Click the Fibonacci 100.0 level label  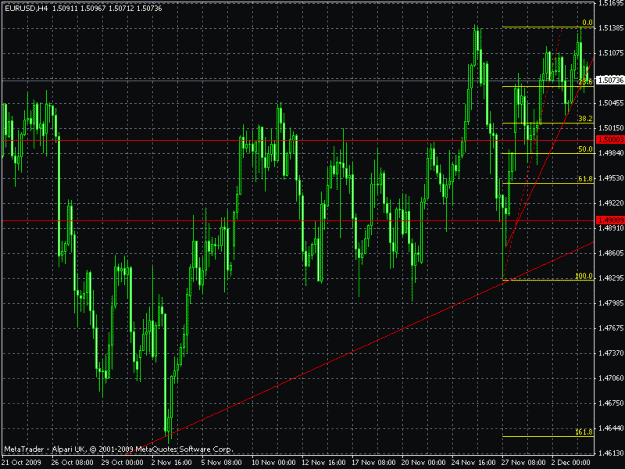click(584, 276)
